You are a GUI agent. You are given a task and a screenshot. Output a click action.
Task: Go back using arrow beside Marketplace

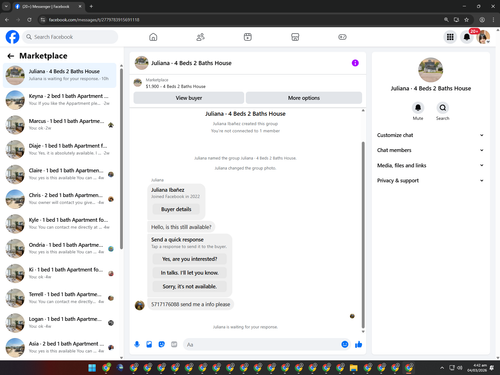pos(11,56)
